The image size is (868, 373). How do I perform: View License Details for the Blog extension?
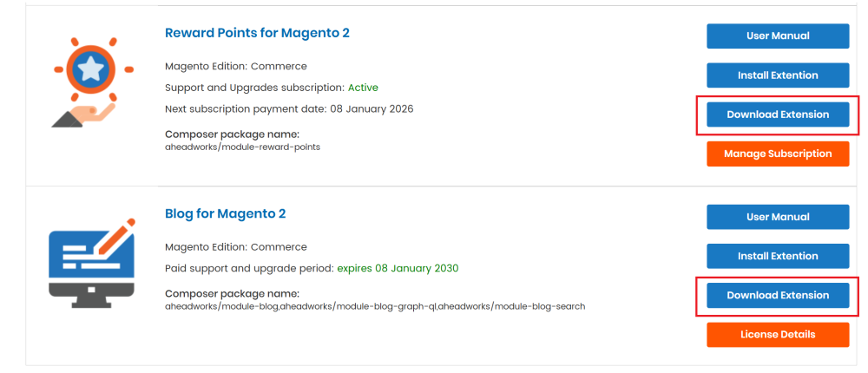pos(778,335)
